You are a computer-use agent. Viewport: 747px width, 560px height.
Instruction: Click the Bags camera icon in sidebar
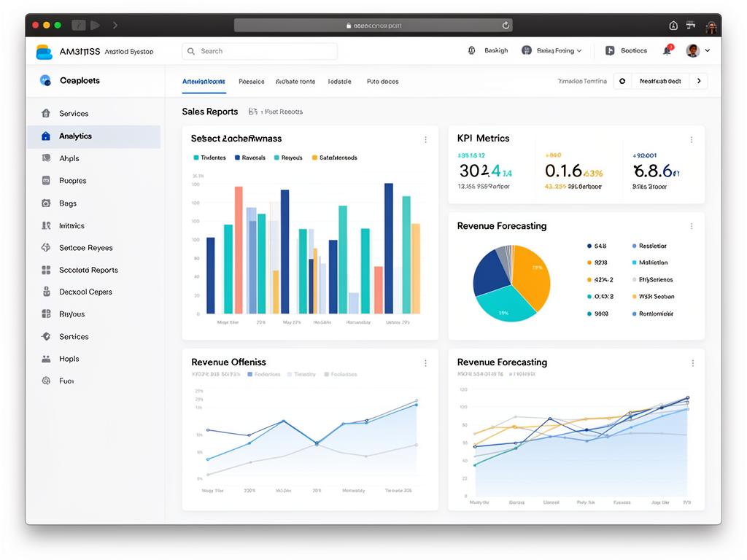point(46,203)
